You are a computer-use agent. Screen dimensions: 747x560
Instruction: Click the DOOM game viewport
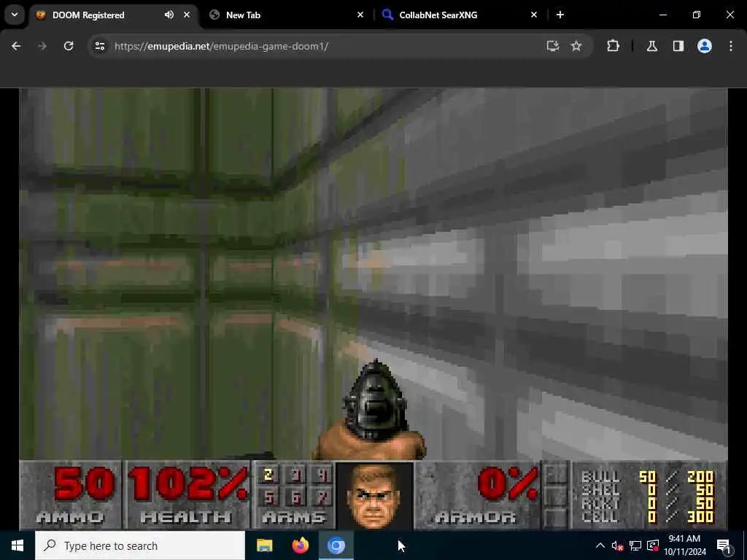373,274
